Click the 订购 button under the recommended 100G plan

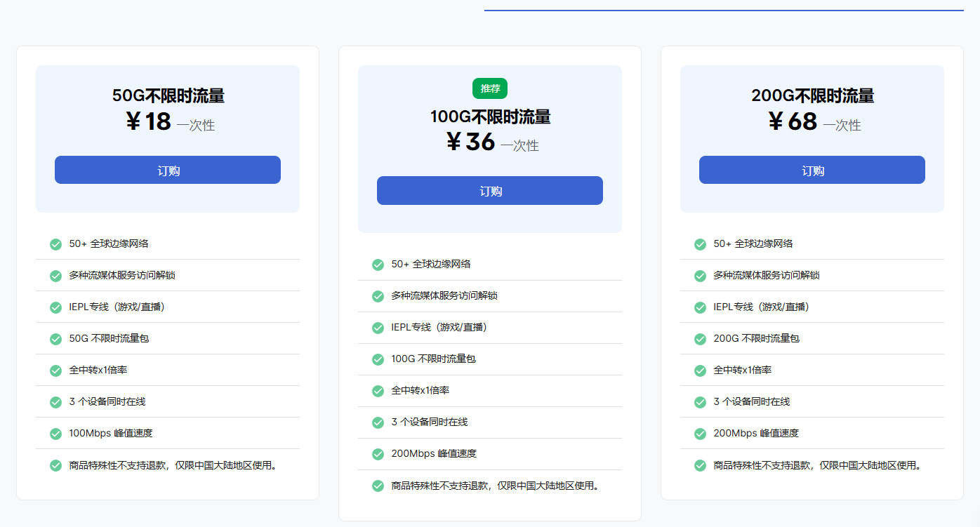click(489, 190)
